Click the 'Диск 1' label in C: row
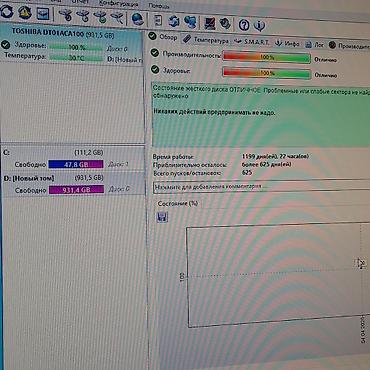The height and width of the screenshot is (370, 370). point(118,164)
